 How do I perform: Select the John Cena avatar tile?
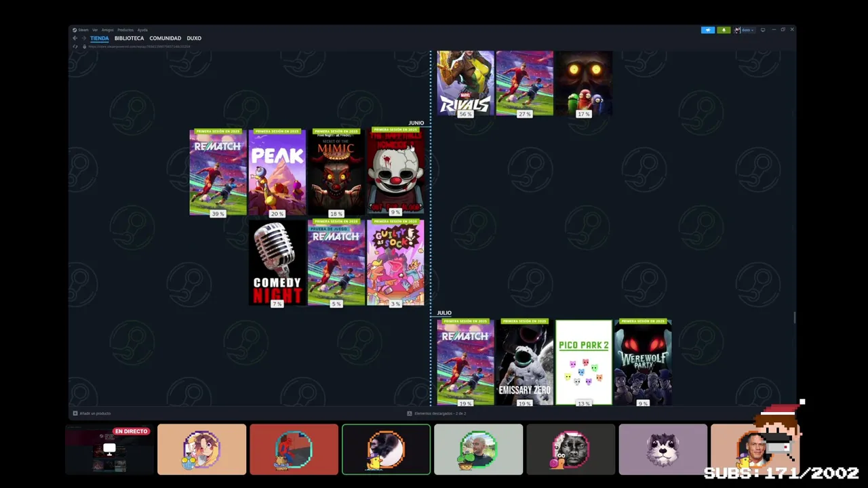point(755,449)
